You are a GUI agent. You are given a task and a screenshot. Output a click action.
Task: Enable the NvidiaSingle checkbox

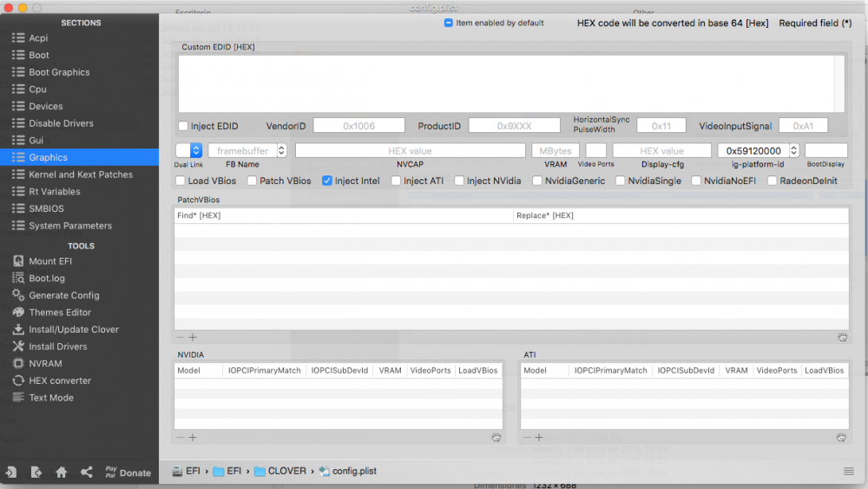[x=620, y=181]
